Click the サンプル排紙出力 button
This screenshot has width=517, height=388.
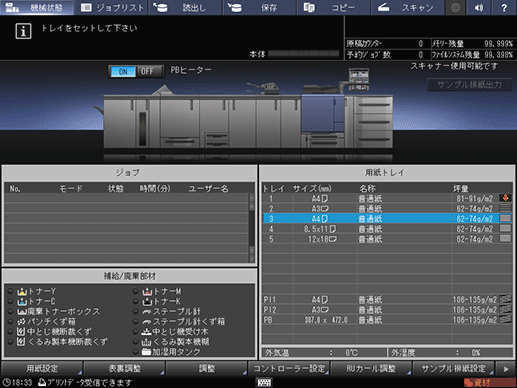click(469, 85)
